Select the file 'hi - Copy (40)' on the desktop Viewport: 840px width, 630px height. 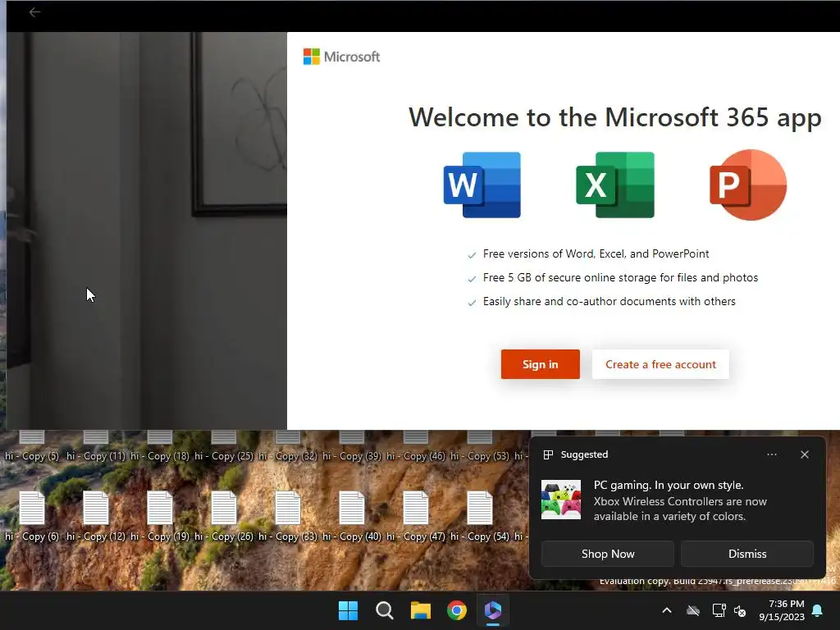352,516
